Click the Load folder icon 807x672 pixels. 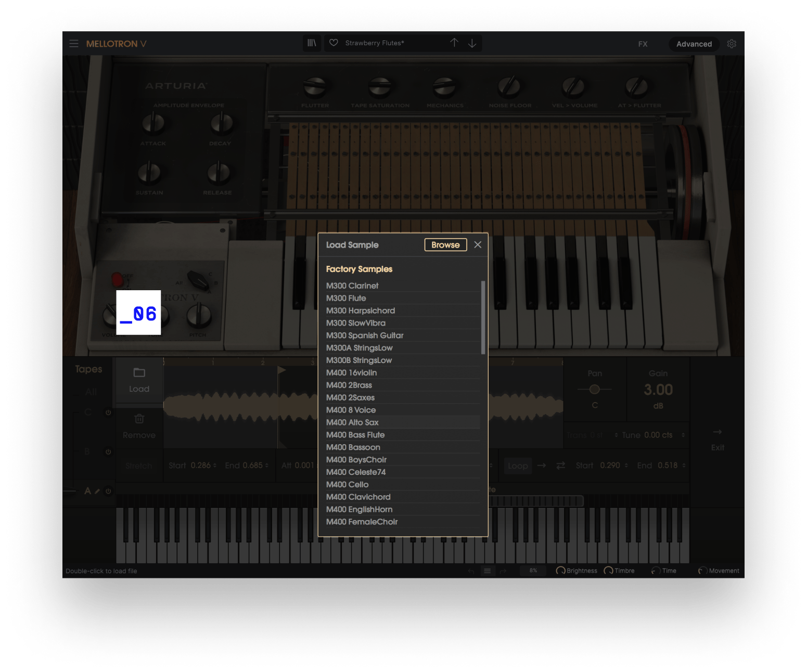[139, 373]
